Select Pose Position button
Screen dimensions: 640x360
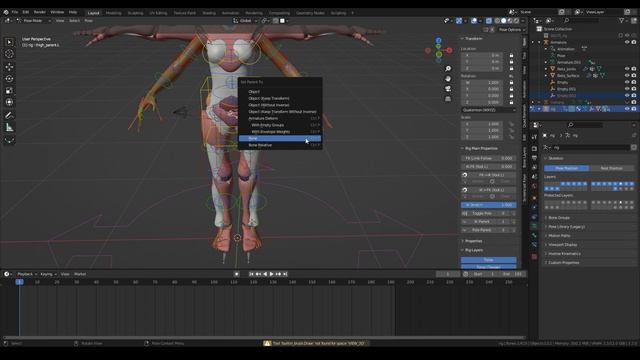566,168
